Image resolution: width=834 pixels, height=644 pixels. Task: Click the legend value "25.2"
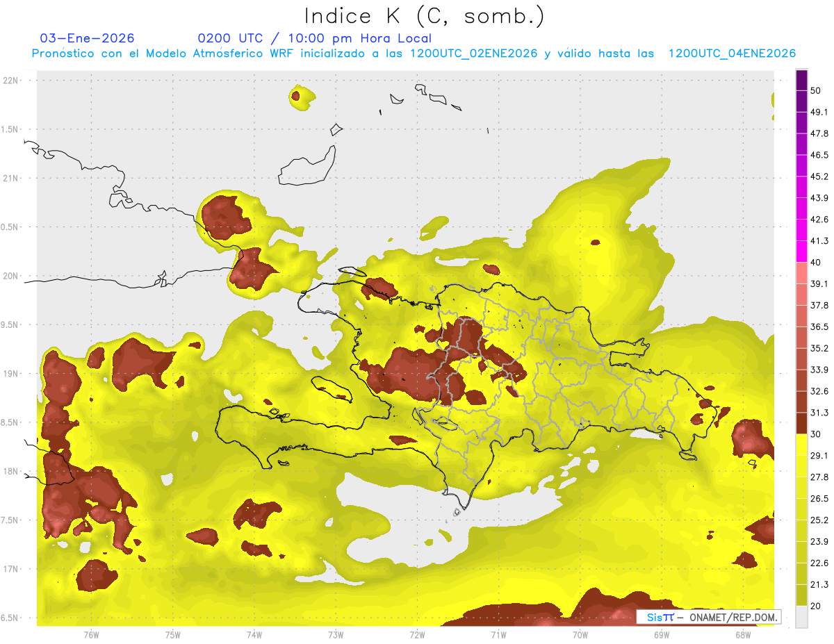pyautogui.click(x=819, y=520)
